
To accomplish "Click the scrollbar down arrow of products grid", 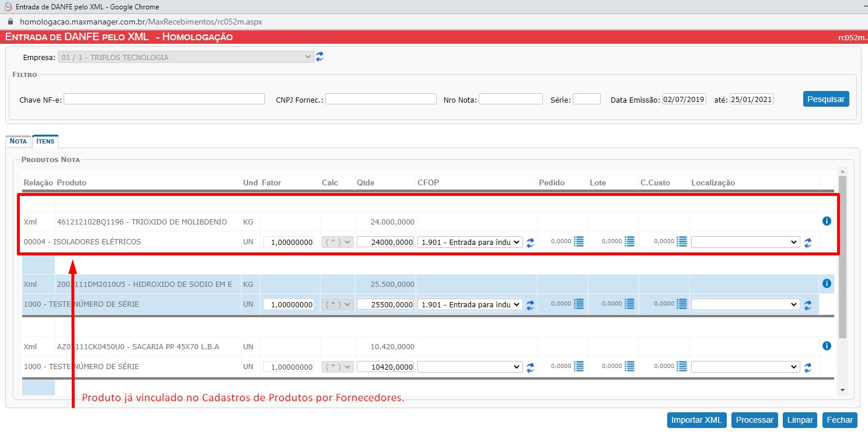I will click(x=842, y=390).
